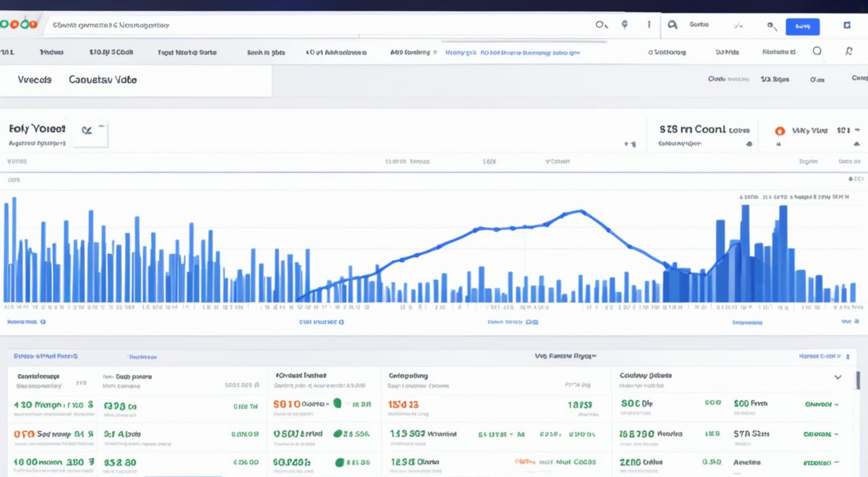This screenshot has width=868, height=477.
Task: Click the blue link below the chart's center-left
Action: tap(321, 323)
